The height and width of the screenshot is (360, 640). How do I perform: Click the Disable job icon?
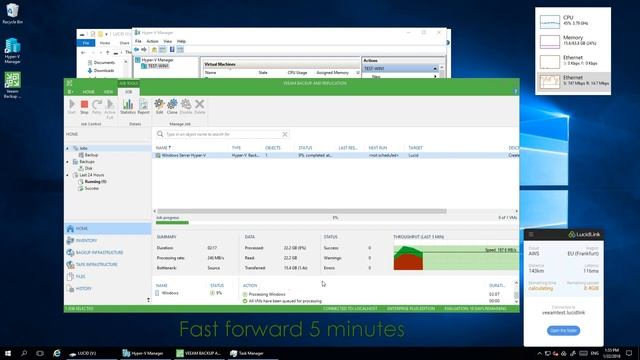tap(186, 107)
